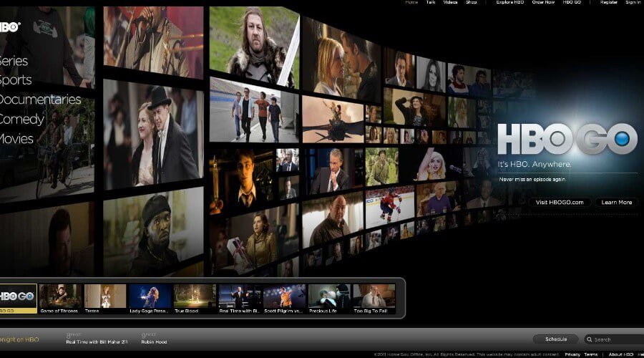Click the search magnifier icon
This screenshot has width=644, height=358.
(x=589, y=339)
